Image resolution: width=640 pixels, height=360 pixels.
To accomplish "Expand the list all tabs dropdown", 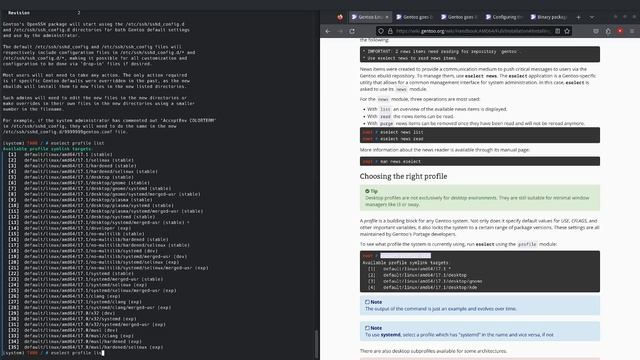I will coord(592,17).
